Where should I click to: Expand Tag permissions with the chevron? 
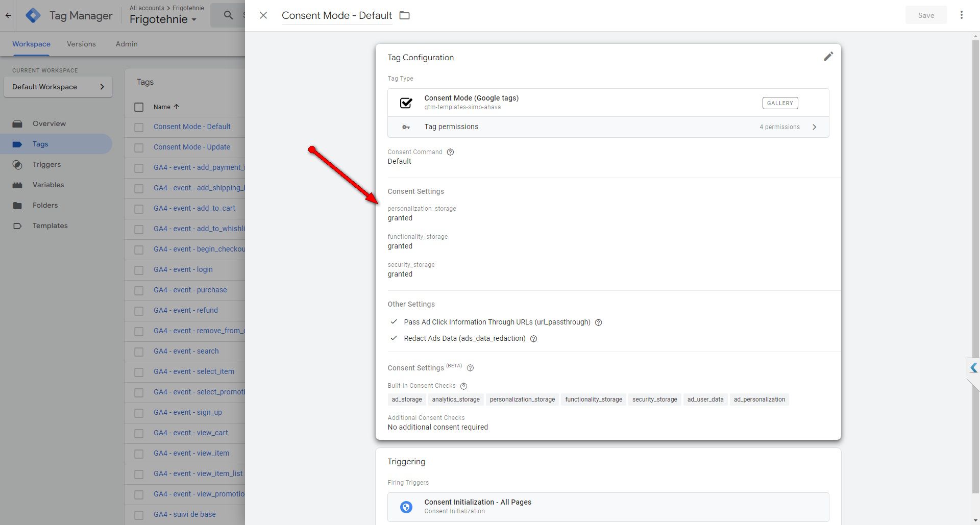(815, 127)
